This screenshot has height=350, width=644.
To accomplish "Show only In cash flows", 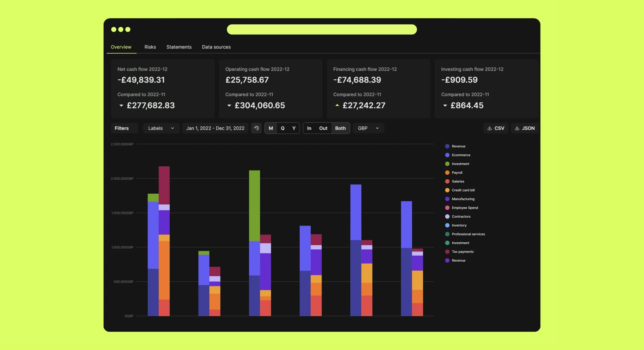I will point(309,128).
